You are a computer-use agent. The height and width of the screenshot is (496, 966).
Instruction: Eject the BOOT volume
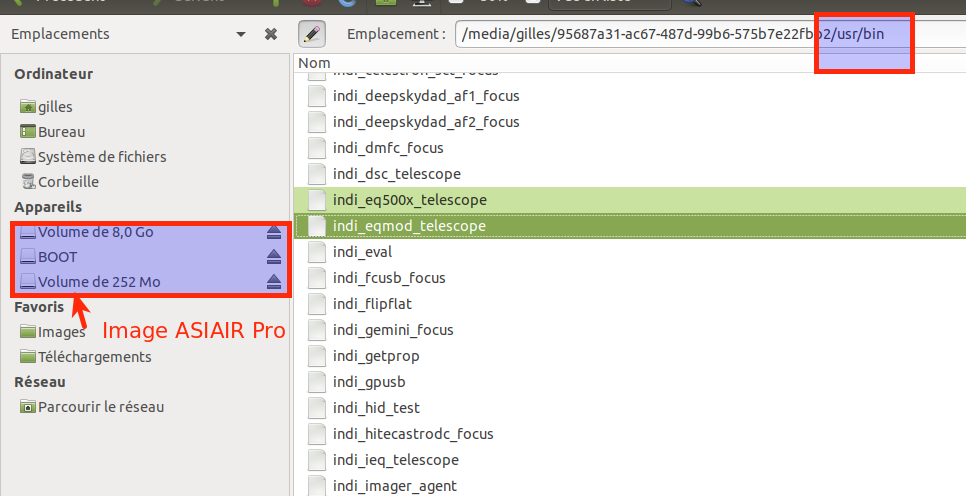[274, 257]
